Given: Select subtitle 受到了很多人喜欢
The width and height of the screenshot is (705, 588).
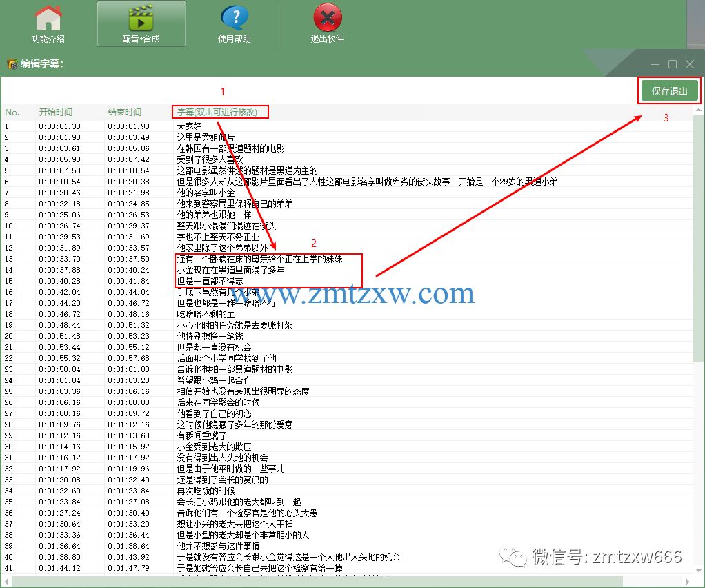Looking at the screenshot, I should (210, 159).
